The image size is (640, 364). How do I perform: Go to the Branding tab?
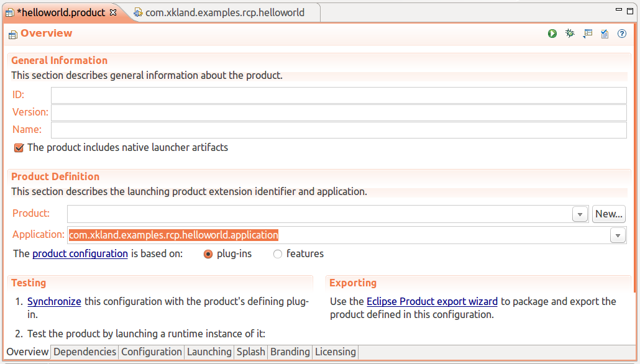(290, 352)
